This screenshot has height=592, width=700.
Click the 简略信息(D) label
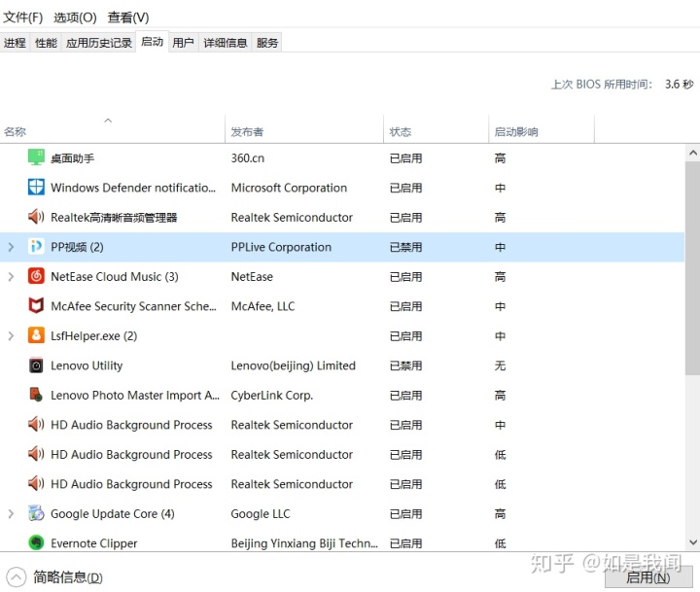coord(68,577)
